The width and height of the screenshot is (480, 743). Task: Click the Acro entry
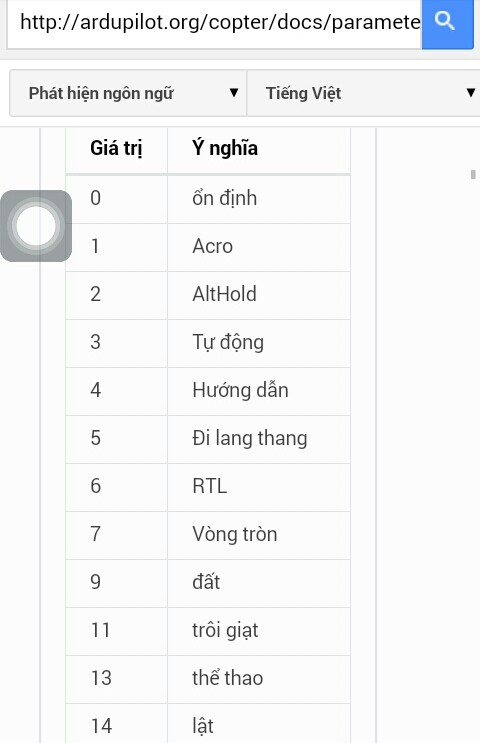(x=212, y=246)
